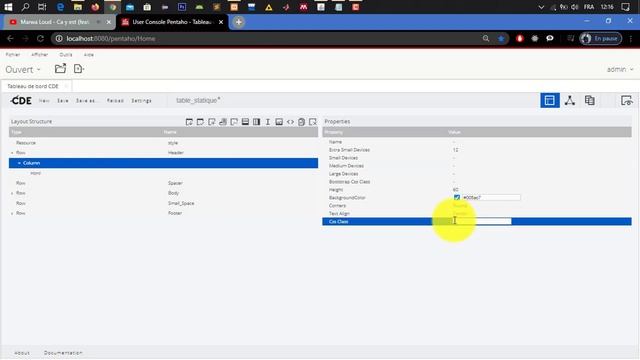Screen dimensions: 640x360
Task: Click the Save as Template layout icon
Action: point(189,122)
